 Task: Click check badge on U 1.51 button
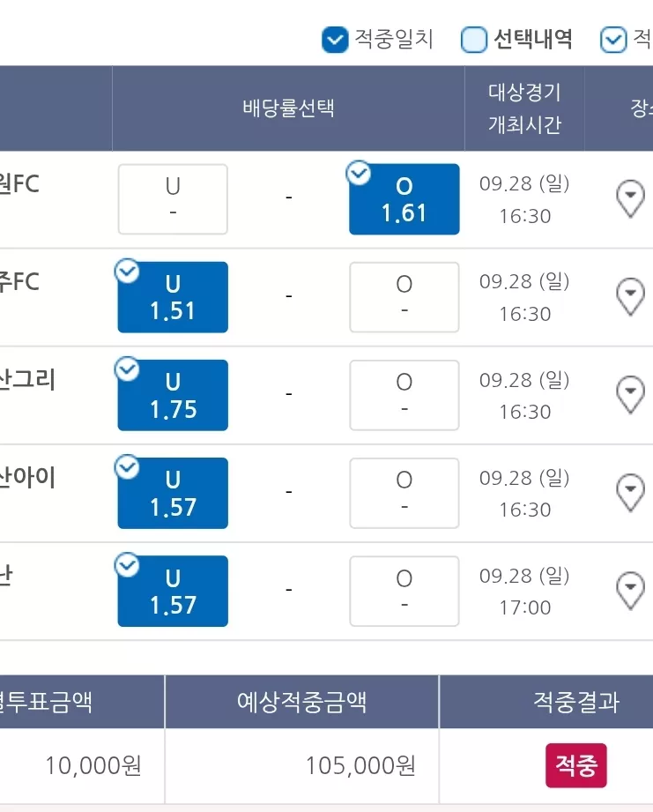(127, 271)
